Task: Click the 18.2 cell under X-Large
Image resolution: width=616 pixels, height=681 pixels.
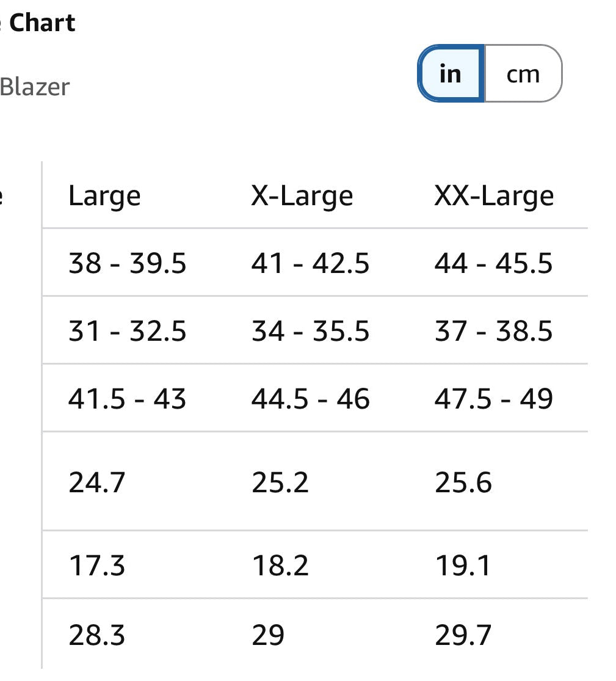Action: [x=280, y=566]
